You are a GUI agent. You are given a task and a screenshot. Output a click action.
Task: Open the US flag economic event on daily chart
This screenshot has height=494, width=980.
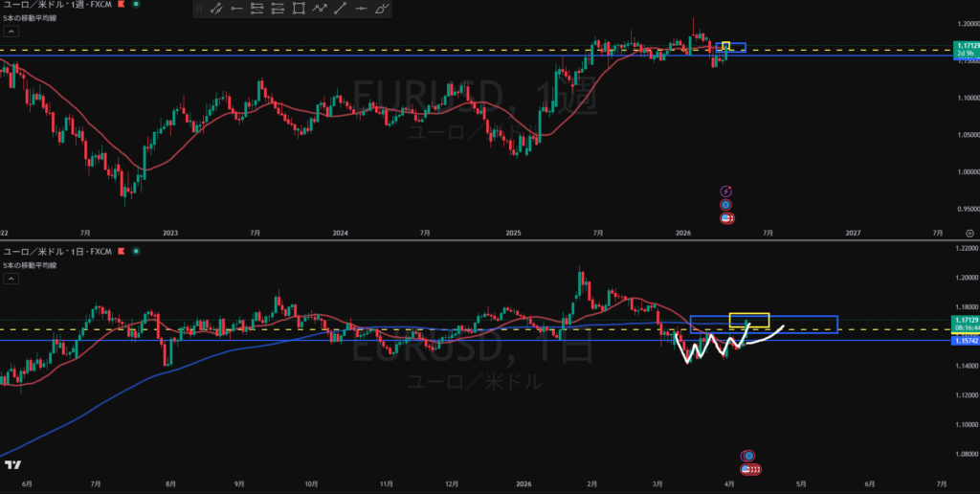pyautogui.click(x=746, y=469)
